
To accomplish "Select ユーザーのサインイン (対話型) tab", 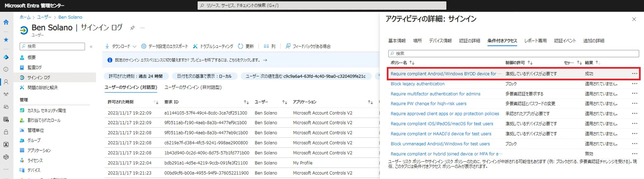I will [x=131, y=87].
